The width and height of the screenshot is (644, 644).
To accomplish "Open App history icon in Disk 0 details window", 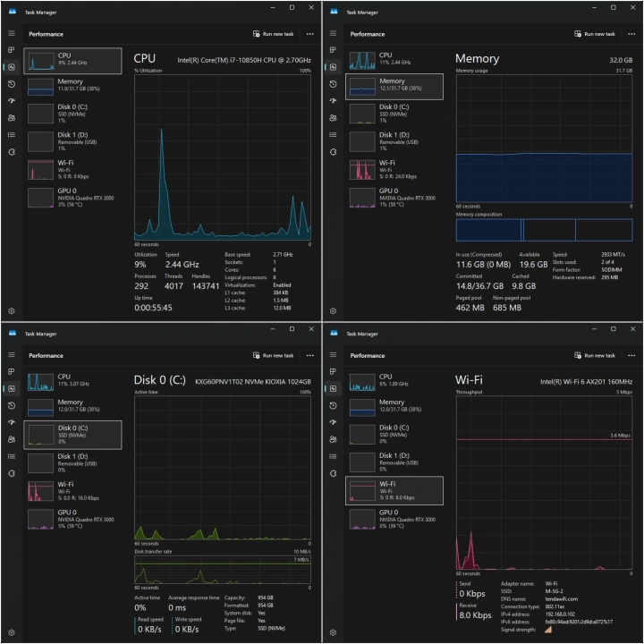I will (x=12, y=405).
